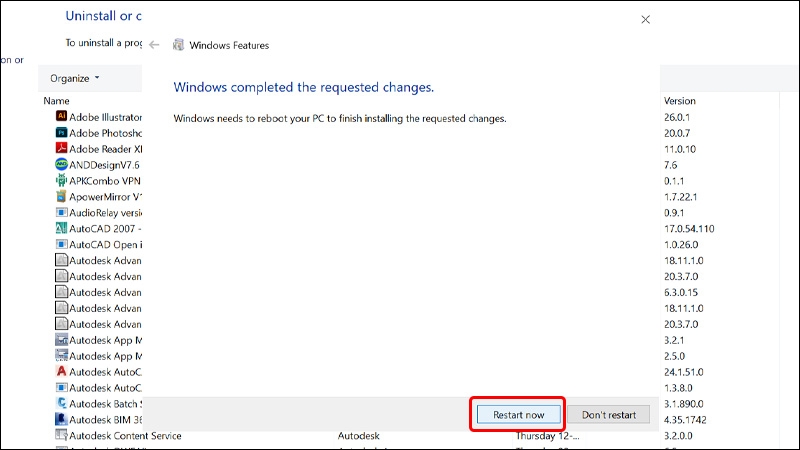Viewport: 800px width, 450px height.
Task: Sort list by Name column header
Action: [x=56, y=101]
